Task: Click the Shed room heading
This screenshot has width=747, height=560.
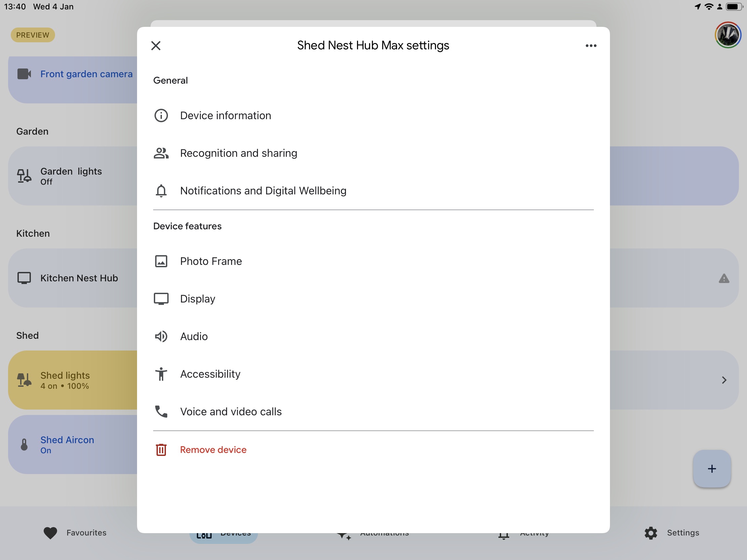Action: 27,335
